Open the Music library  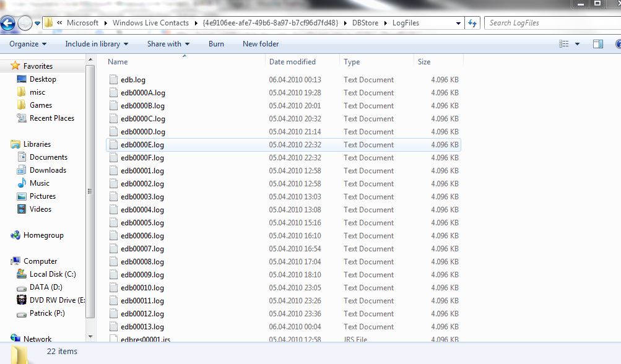point(40,183)
